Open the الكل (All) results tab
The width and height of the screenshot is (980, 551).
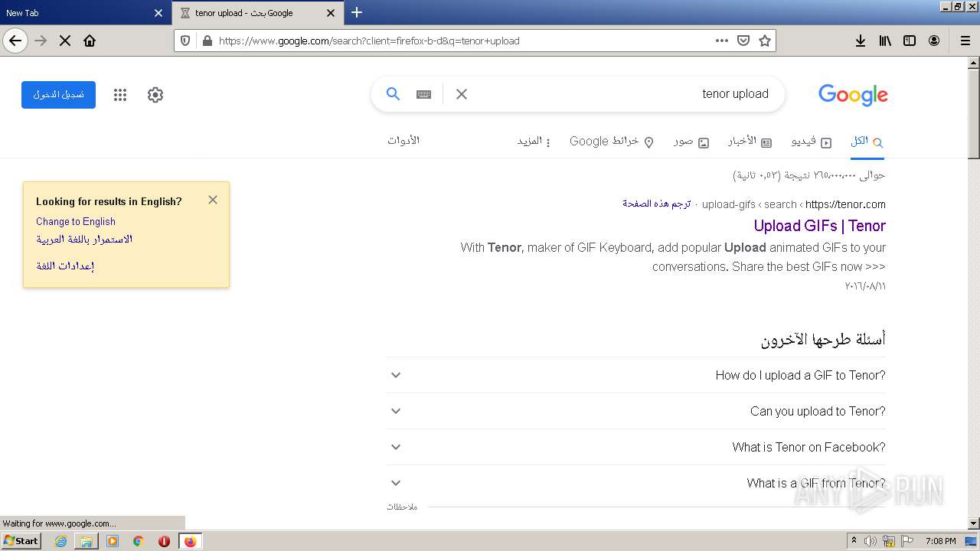(x=867, y=142)
